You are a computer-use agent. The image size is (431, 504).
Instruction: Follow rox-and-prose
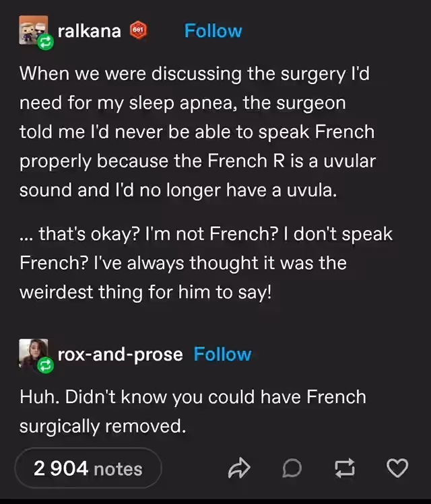click(x=222, y=354)
